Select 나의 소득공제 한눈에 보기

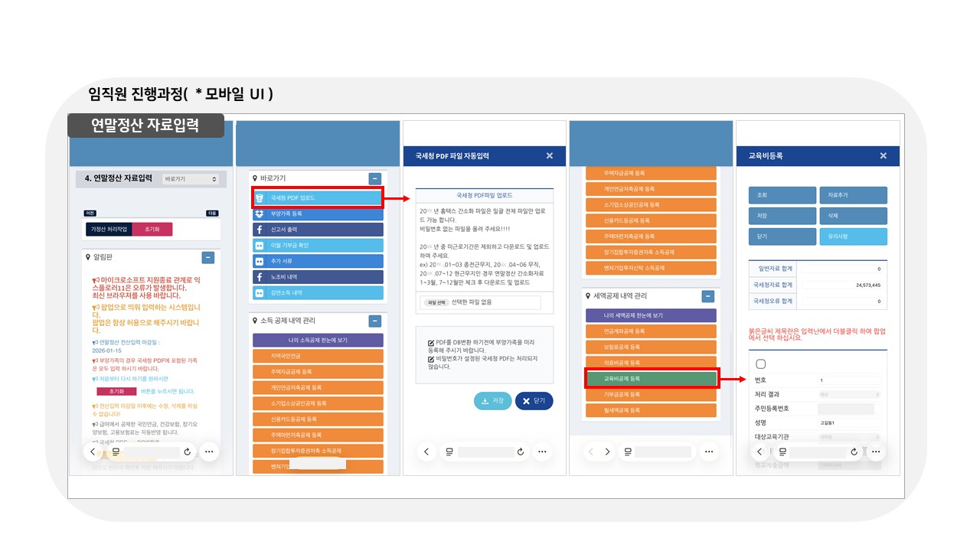(x=318, y=340)
